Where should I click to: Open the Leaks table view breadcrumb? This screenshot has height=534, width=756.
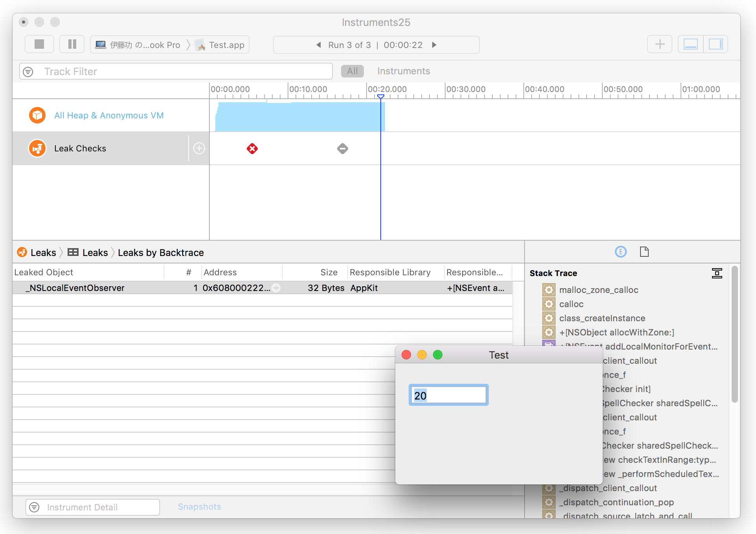coord(88,252)
